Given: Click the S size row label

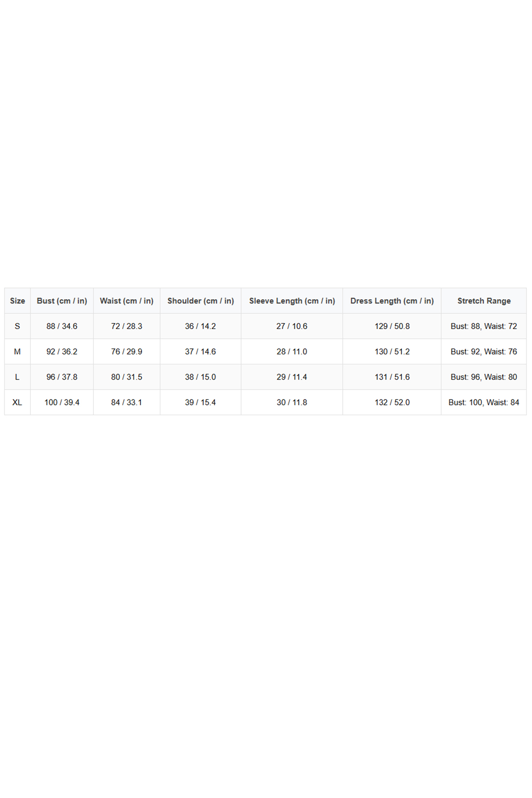Looking at the screenshot, I should pos(18,326).
